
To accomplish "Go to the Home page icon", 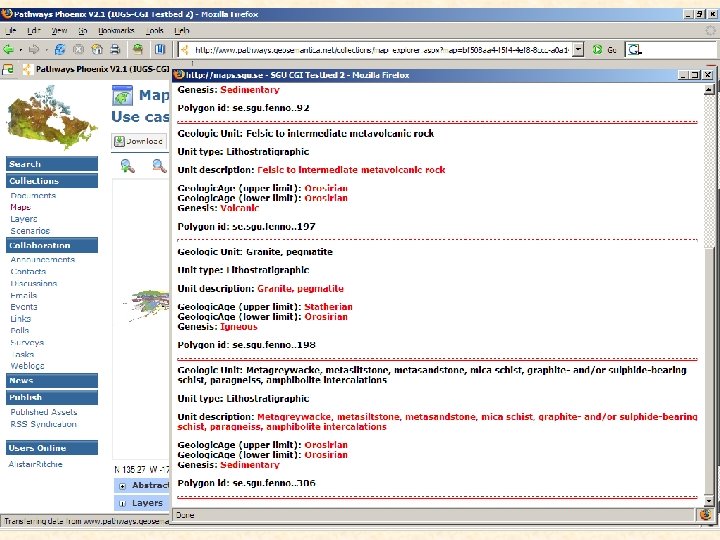I will 97,49.
